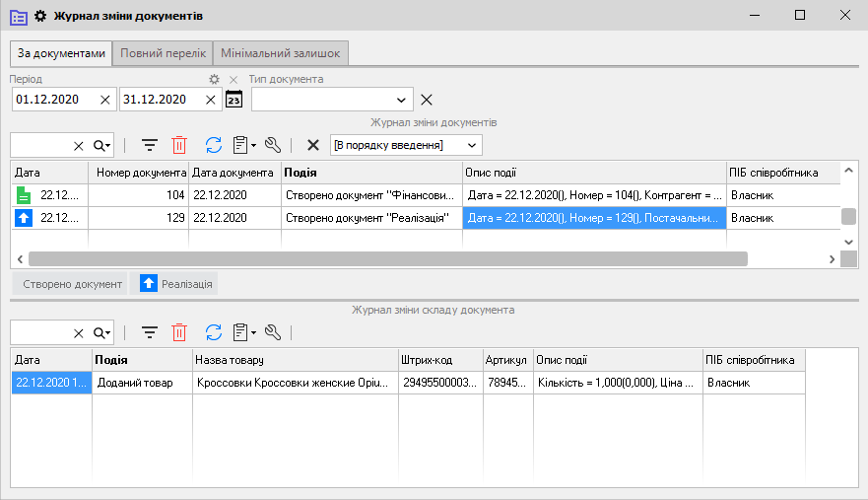Click the red trash icon in contents journal toolbar
The height and width of the screenshot is (500, 868).
[179, 332]
